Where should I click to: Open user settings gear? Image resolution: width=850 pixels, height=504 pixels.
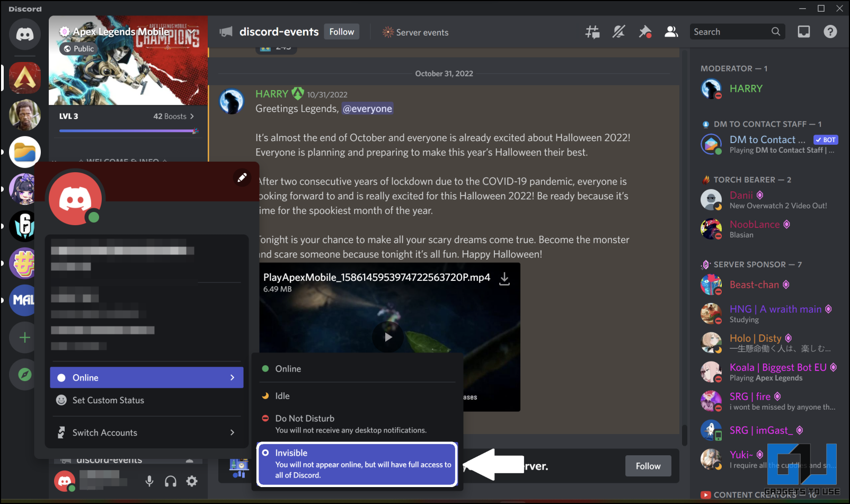point(192,481)
